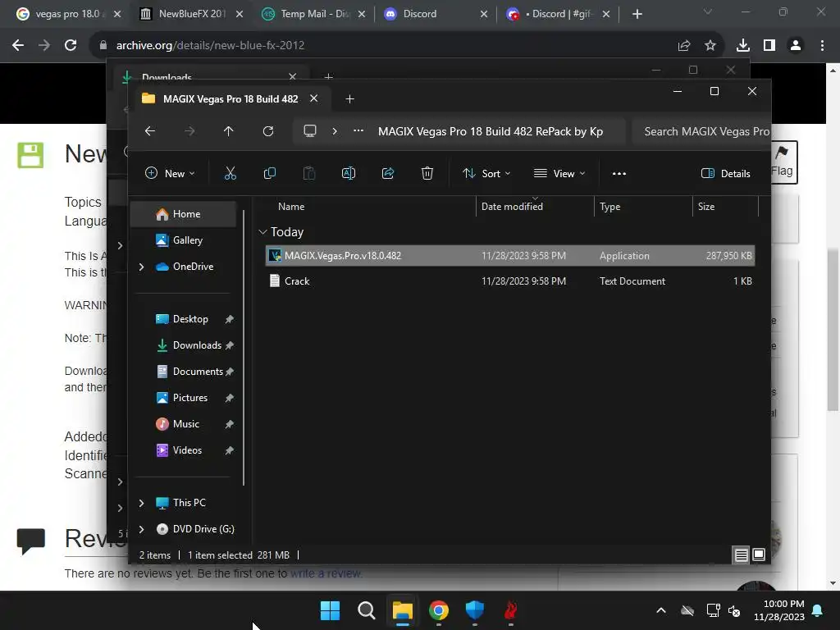Open Videos in the navigation pane
The height and width of the screenshot is (630, 840).
click(x=184, y=450)
